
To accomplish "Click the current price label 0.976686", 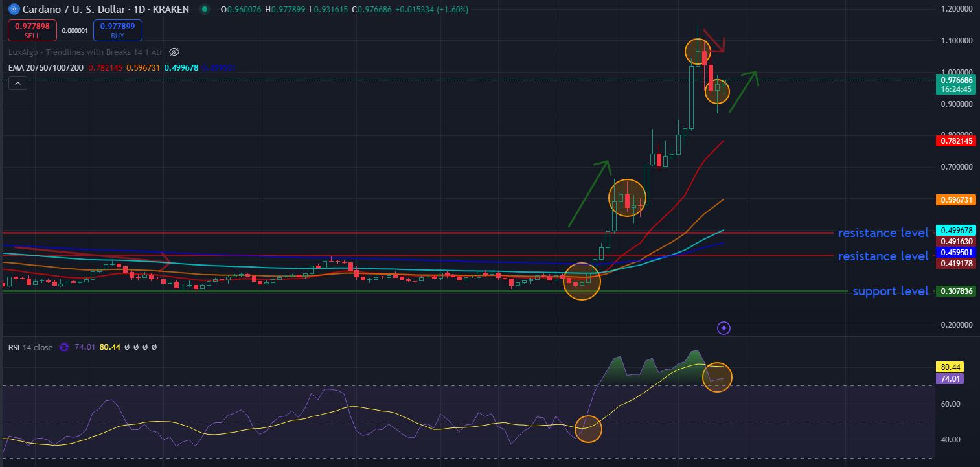I will click(x=955, y=80).
